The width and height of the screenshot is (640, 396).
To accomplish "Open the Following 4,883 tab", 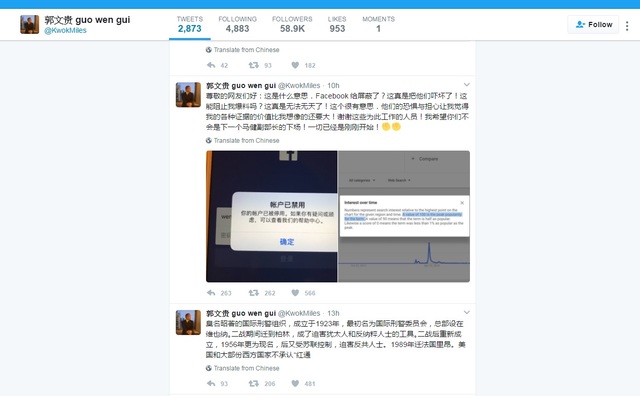I will 238,24.
